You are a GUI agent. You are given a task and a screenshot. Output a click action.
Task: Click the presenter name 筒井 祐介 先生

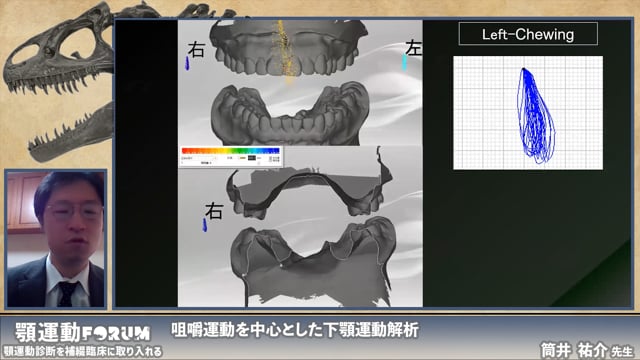click(x=587, y=350)
